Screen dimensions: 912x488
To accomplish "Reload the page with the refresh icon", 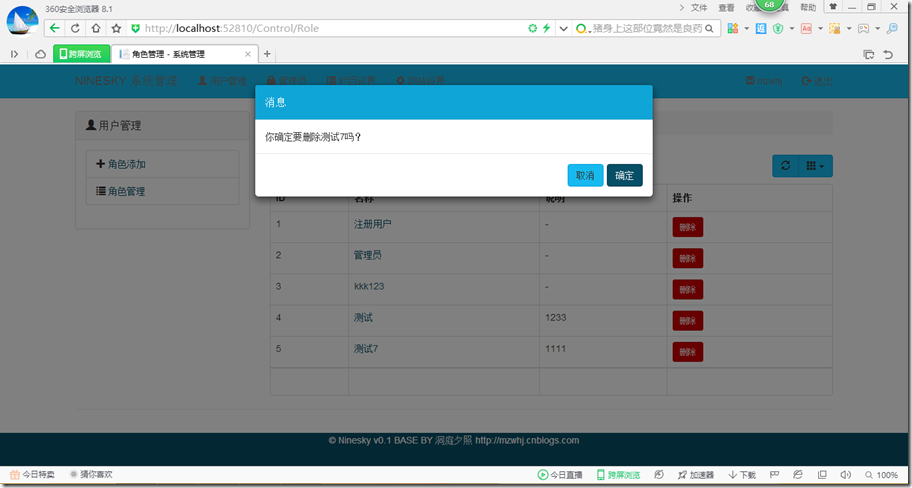I will 76,29.
